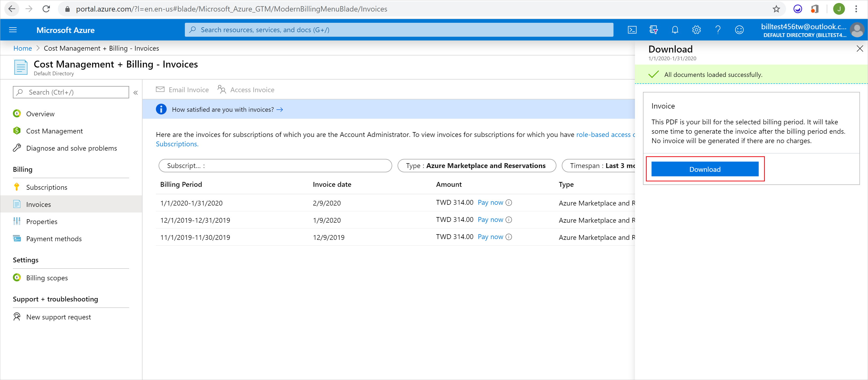This screenshot has width=868, height=380.
Task: Open Overview menu item
Action: point(40,114)
